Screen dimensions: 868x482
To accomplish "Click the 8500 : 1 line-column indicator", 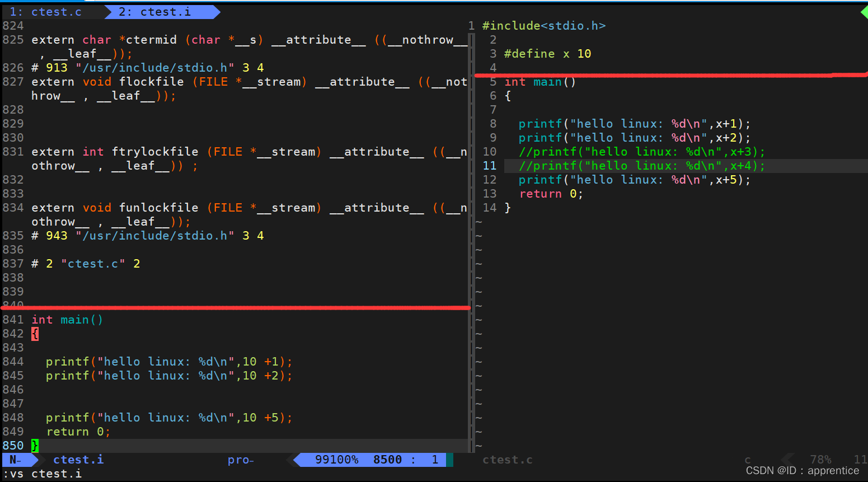I will 404,459.
